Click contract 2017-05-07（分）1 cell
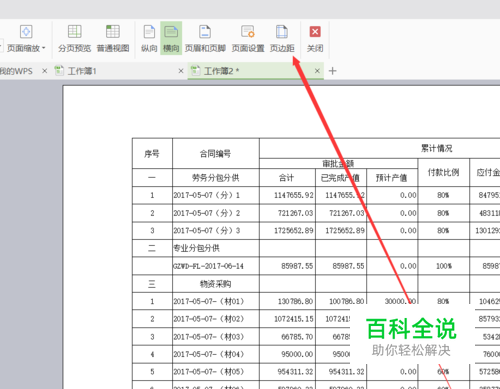Screen dimensions: 500x389 [x=215, y=195]
